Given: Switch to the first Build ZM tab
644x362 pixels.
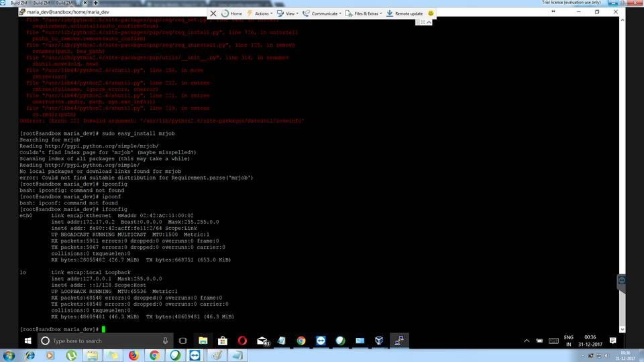Looking at the screenshot, I should [19, 3].
